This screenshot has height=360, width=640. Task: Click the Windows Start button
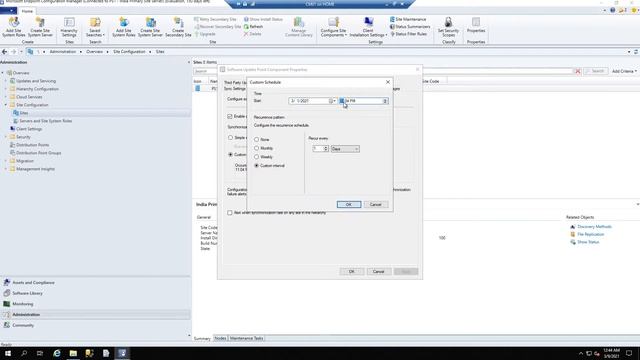[8, 353]
